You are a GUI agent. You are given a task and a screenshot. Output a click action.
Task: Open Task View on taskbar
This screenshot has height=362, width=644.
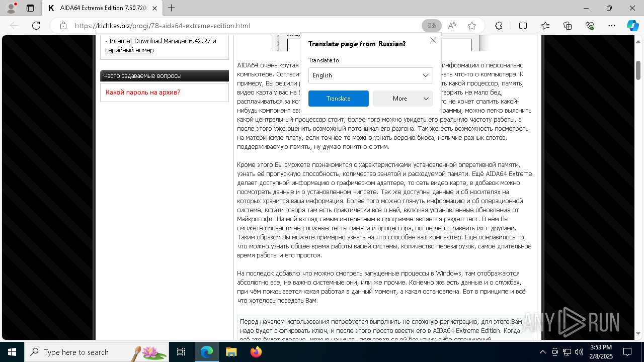coord(181,352)
